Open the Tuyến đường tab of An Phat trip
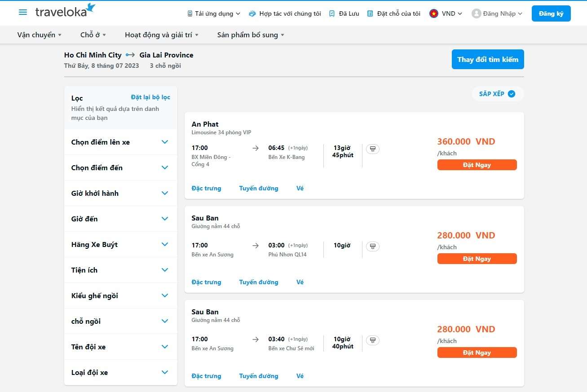 (259, 188)
